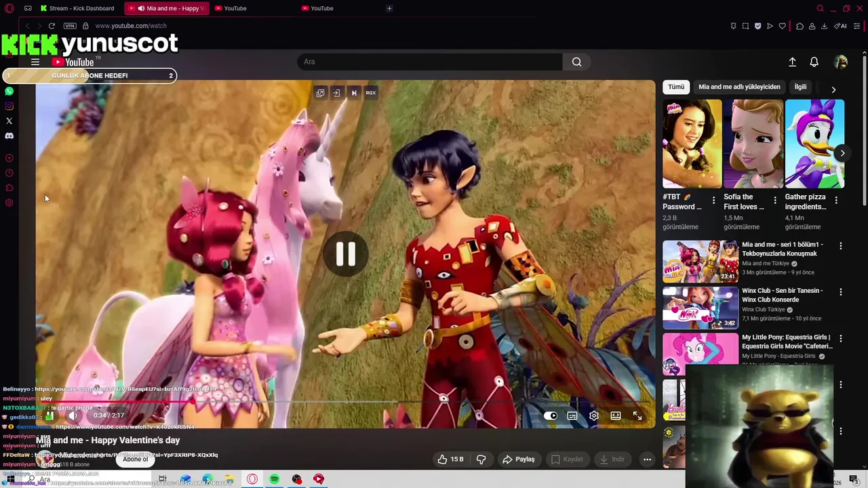This screenshot has height=488, width=868.
Task: Expand filter chips with the right arrow
Action: click(833, 89)
